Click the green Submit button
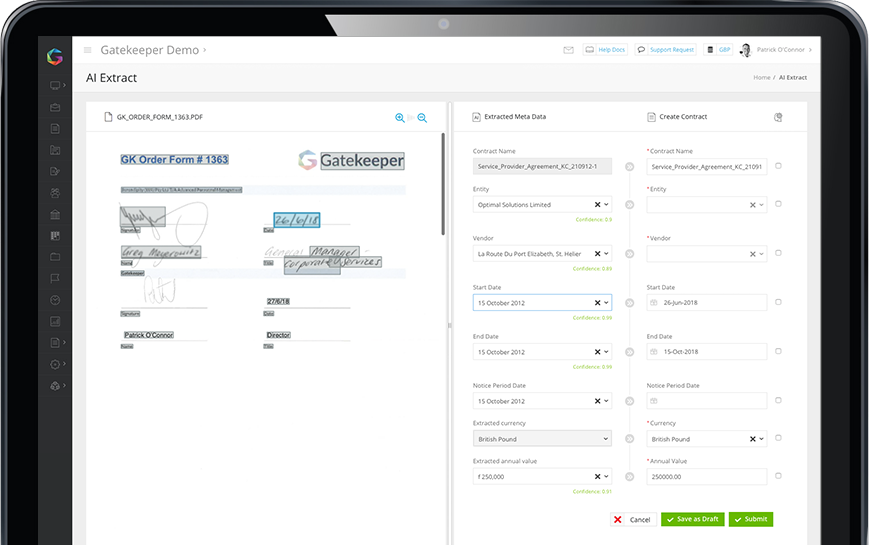 (x=750, y=519)
